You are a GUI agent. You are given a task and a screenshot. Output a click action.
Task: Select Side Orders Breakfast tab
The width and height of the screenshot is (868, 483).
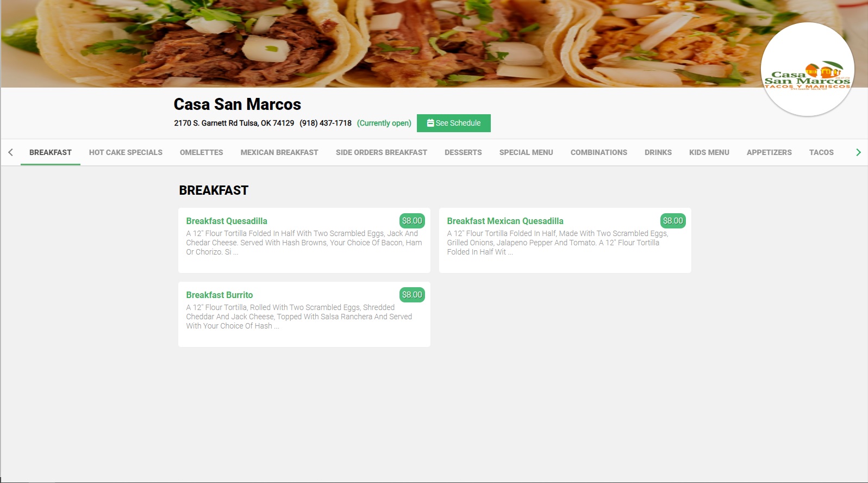[381, 152]
